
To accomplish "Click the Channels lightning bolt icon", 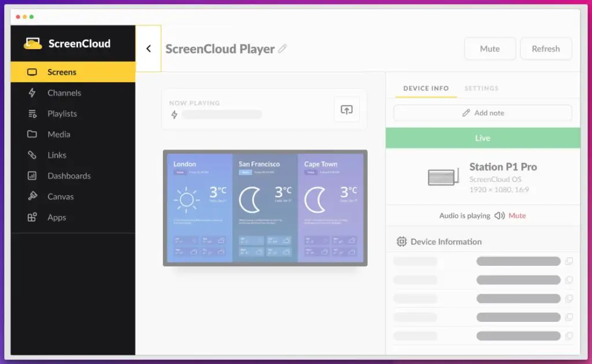I will pyautogui.click(x=32, y=93).
